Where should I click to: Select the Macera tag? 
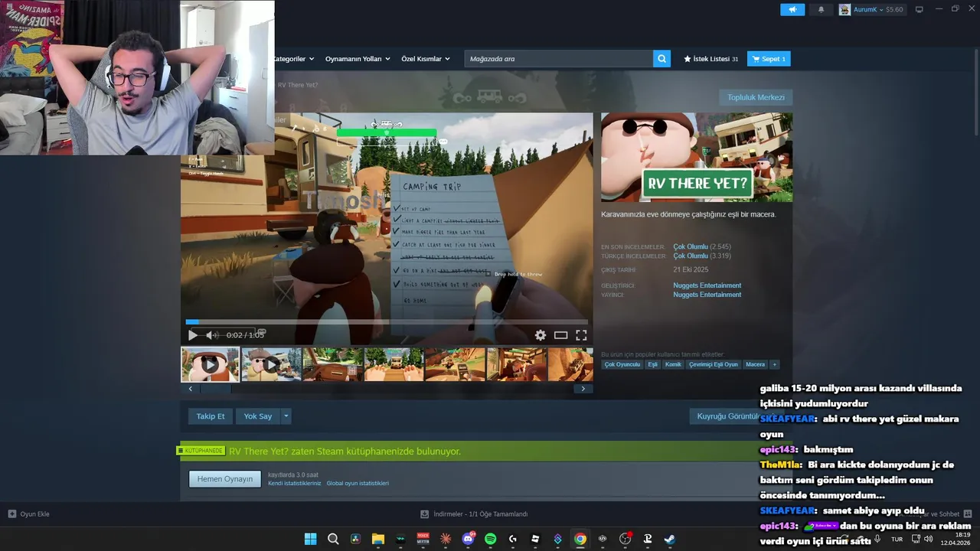pyautogui.click(x=755, y=364)
